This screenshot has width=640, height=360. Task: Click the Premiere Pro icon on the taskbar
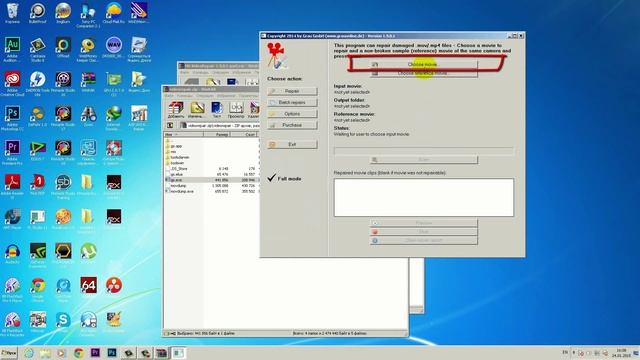pyautogui.click(x=95, y=353)
